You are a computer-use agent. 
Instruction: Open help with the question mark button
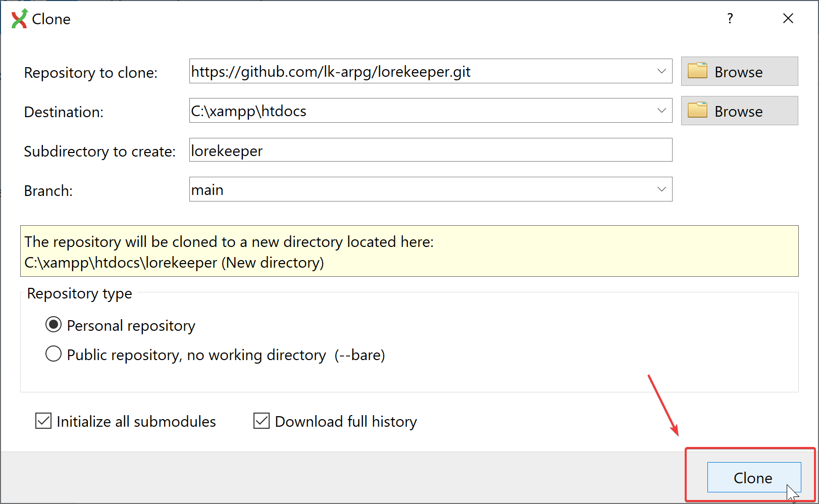[x=730, y=19]
